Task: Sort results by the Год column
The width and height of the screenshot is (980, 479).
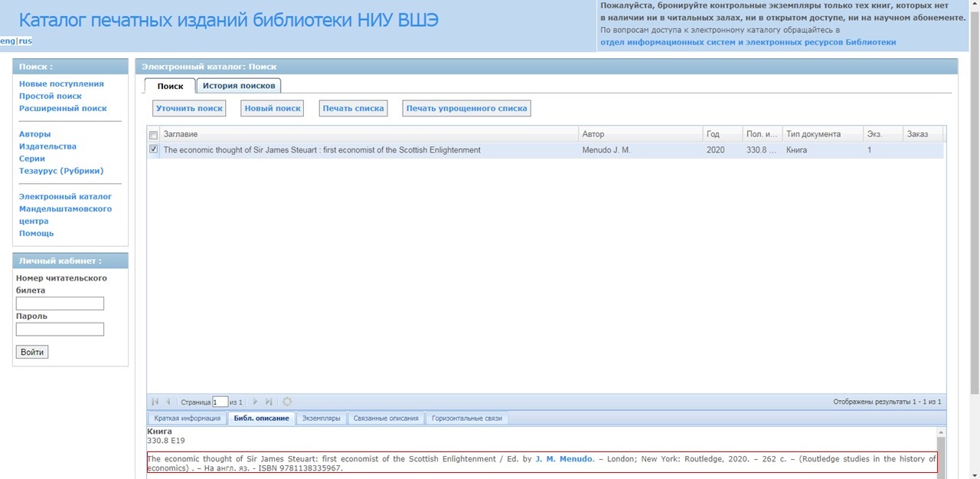Action: pos(721,134)
